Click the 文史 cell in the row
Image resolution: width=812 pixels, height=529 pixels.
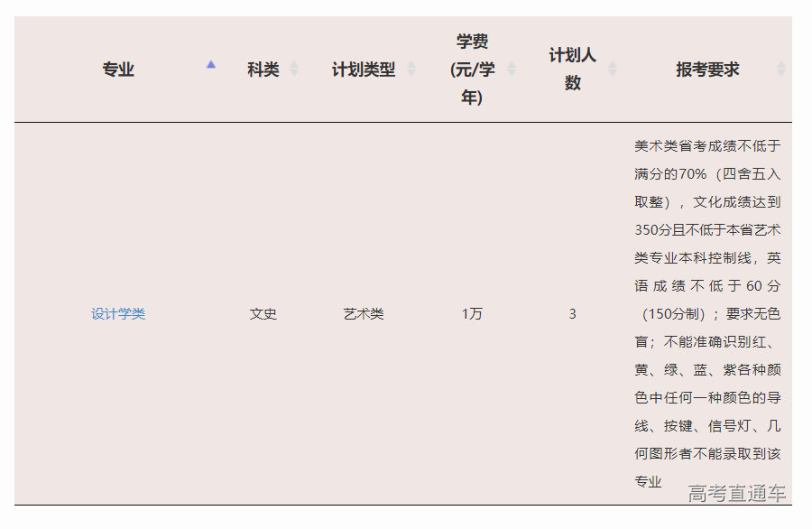click(263, 314)
